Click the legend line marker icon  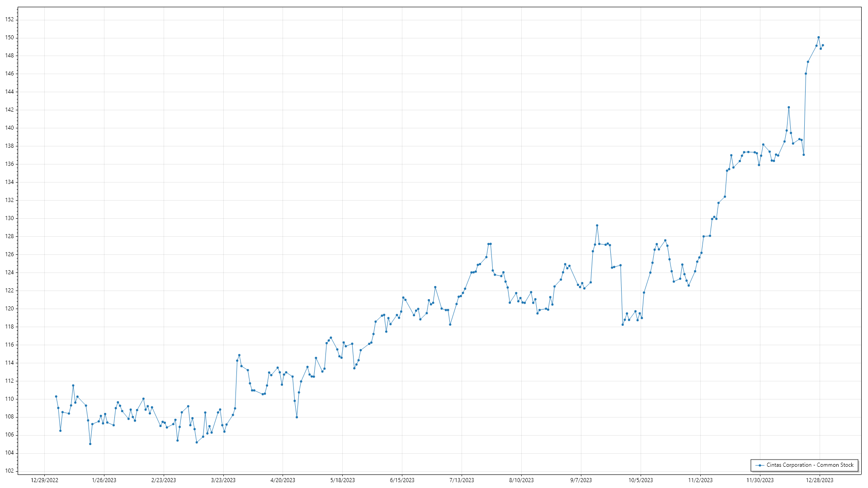point(760,465)
